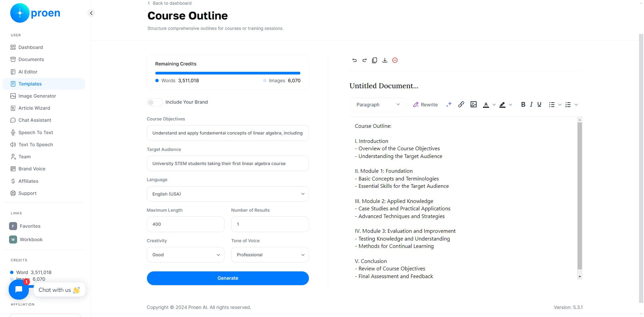
Task: Click the undo arrow icon
Action: [354, 60]
